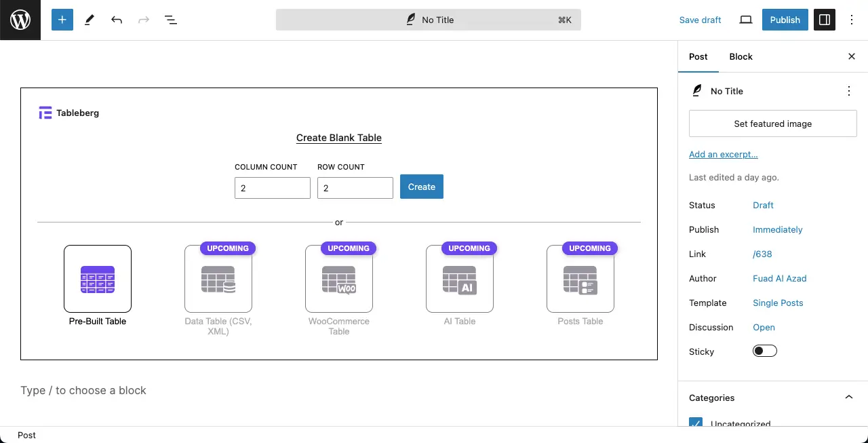Preview the post with the laptop icon
868x443 pixels.
point(746,20)
